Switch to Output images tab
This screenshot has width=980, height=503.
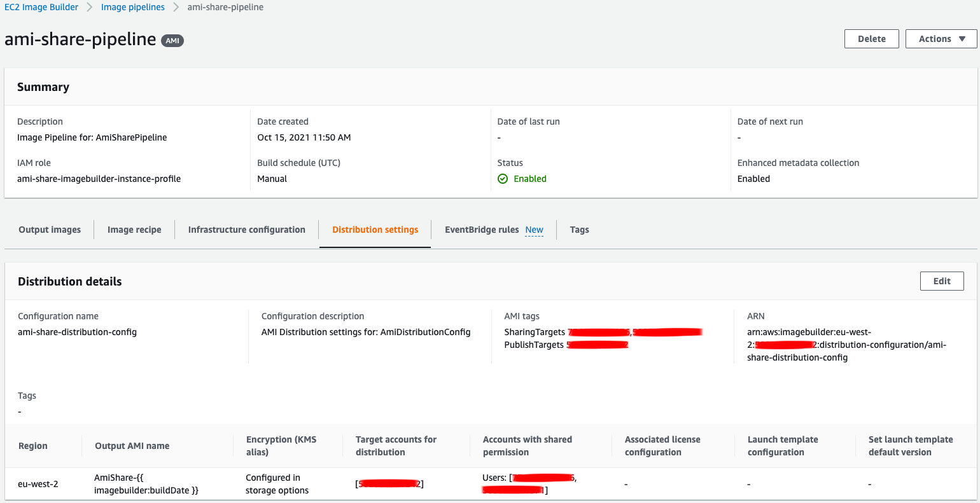pos(50,230)
